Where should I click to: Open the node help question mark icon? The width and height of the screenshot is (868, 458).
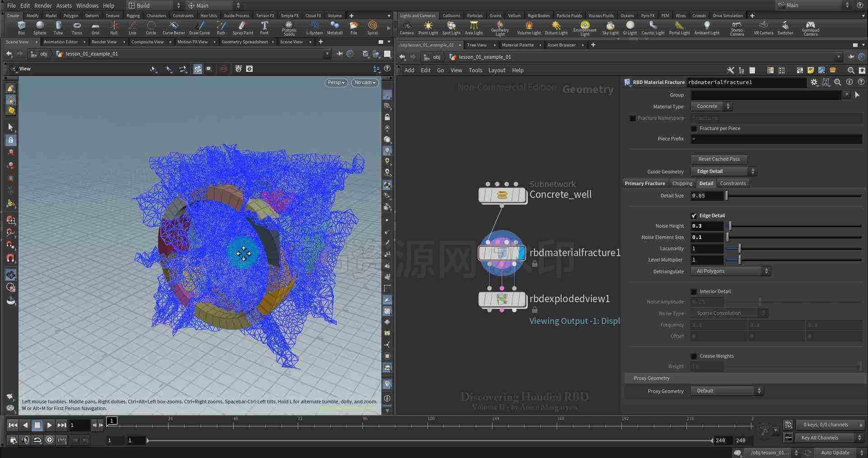pyautogui.click(x=861, y=82)
